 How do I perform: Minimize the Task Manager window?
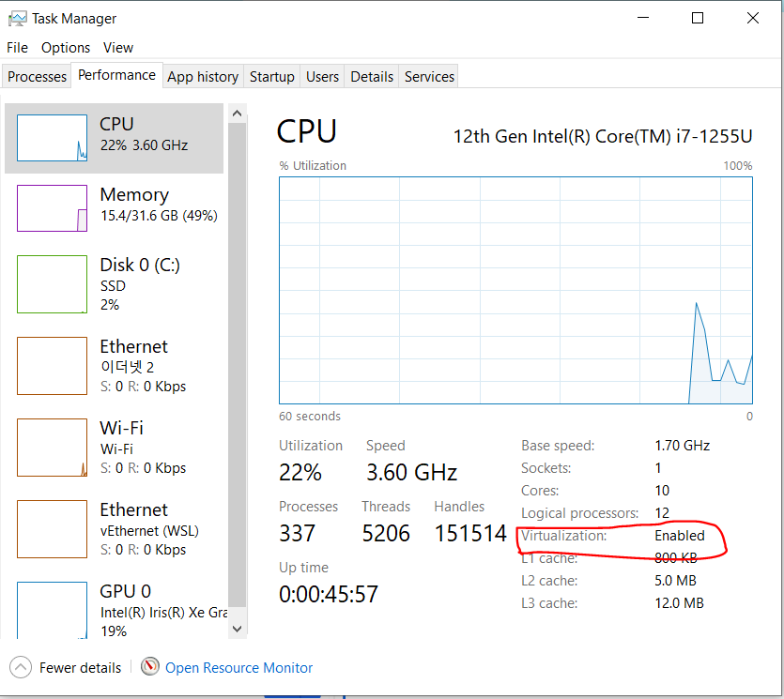[x=643, y=18]
